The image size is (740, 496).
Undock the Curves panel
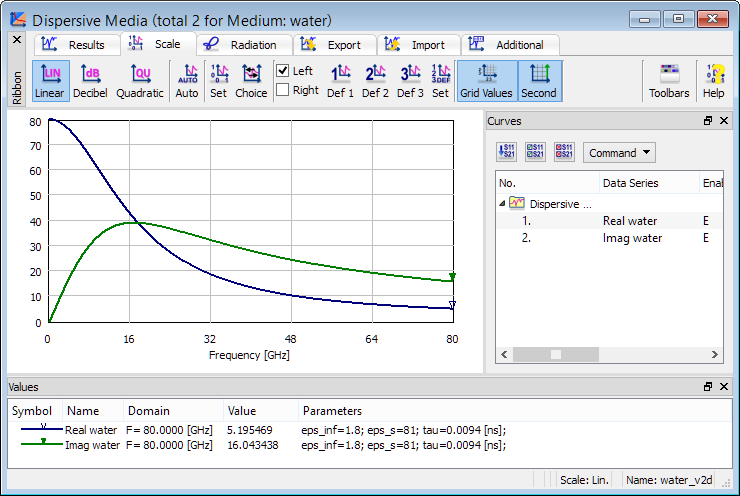pos(708,121)
